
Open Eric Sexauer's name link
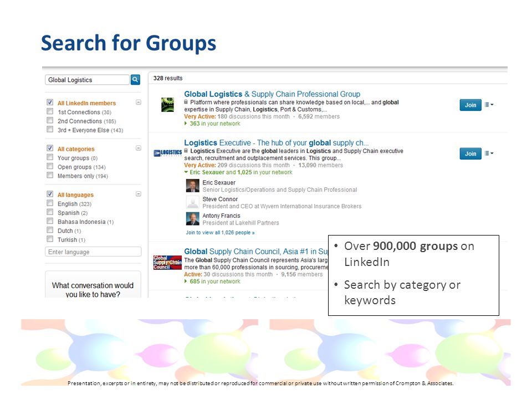[x=219, y=182]
